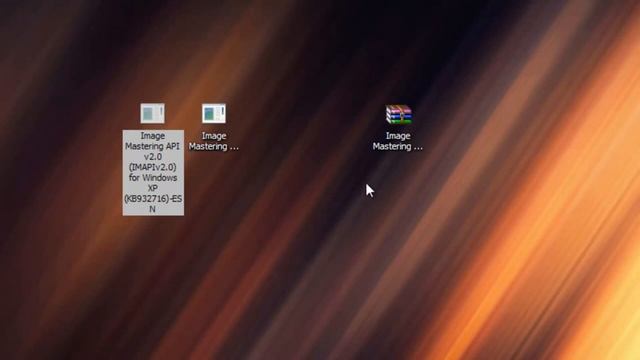The height and width of the screenshot is (360, 640).
Task: Click the 'Image Mastering ...' label under middle installer
Action: pyautogui.click(x=214, y=141)
